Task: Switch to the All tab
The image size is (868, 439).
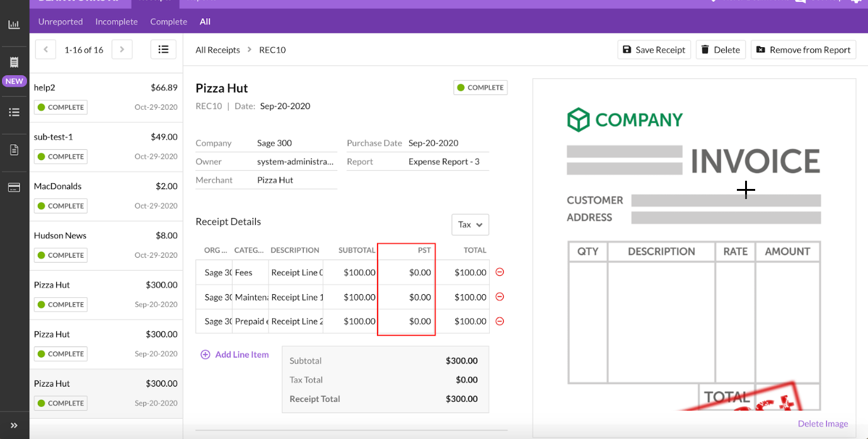Action: (205, 21)
